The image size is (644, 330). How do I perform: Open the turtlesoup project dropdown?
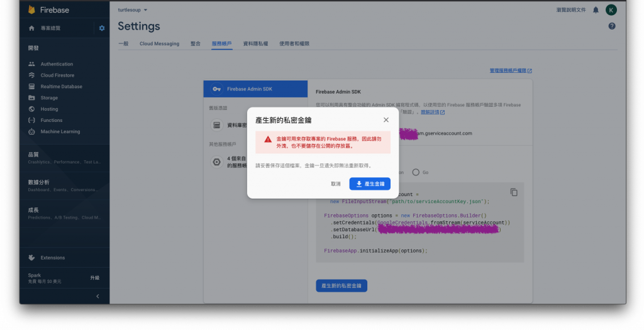pyautogui.click(x=132, y=10)
